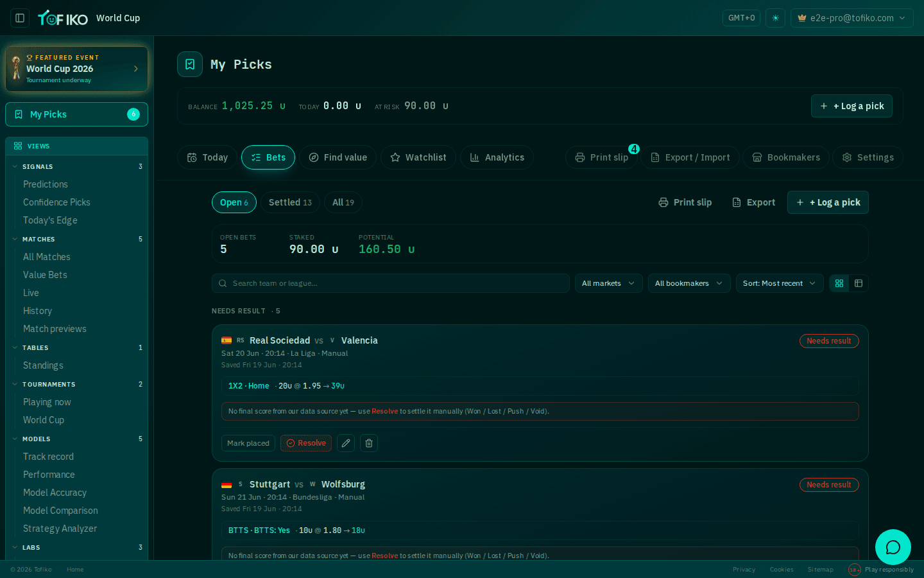This screenshot has height=578, width=924.
Task: Click Log a pick beside Export
Action: coord(828,202)
